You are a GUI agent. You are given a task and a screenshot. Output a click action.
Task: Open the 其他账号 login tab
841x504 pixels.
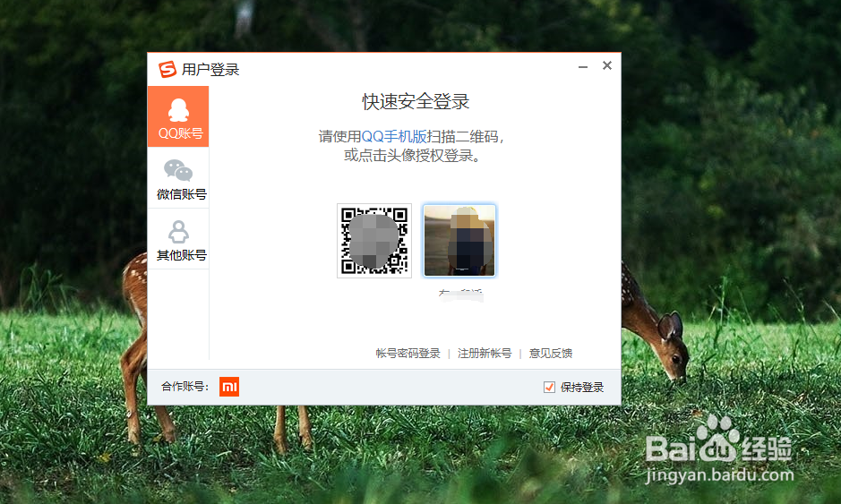pos(178,239)
